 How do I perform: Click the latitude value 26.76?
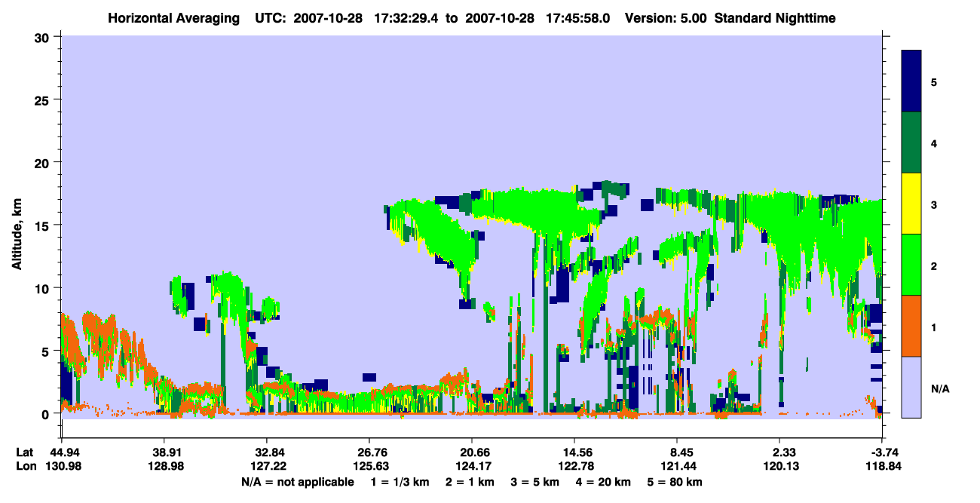tap(369, 452)
